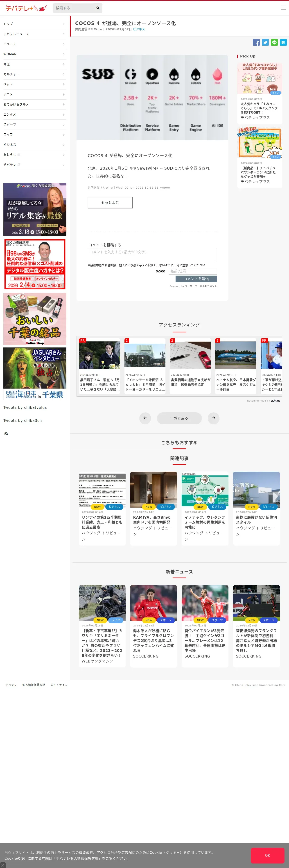Open Tweets by chibatvplus link
289x868 pixels.
[x=25, y=407]
